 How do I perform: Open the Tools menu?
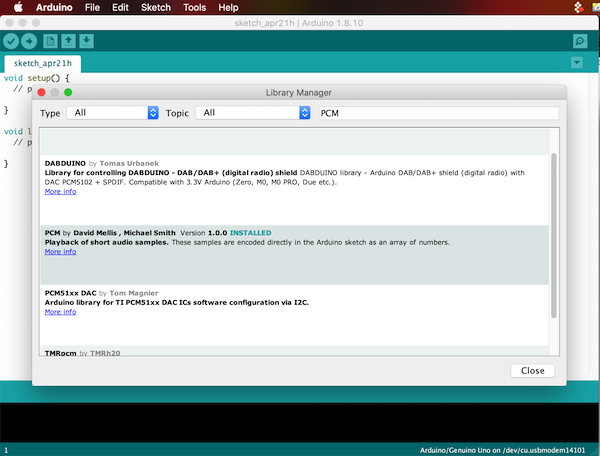194,7
